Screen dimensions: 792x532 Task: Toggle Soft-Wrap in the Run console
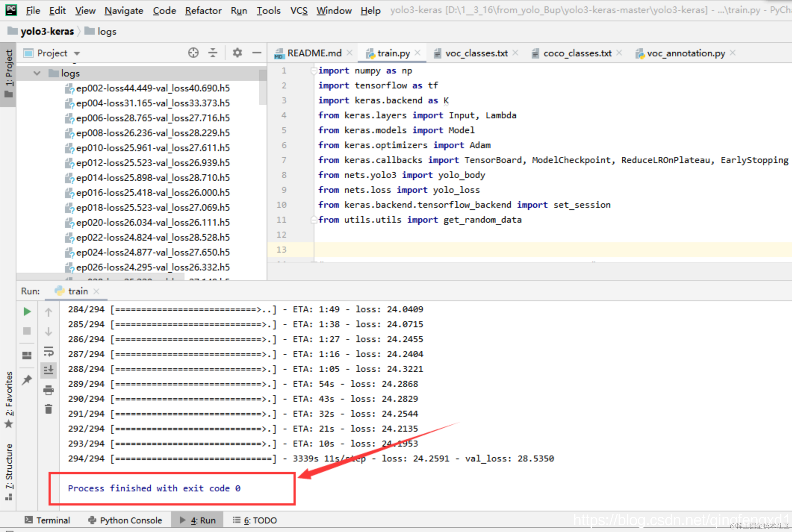tap(49, 351)
